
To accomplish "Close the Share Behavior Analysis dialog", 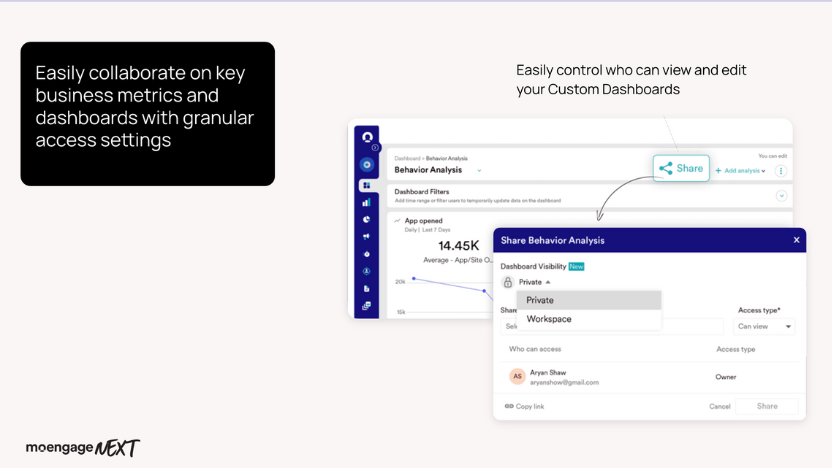I will point(796,240).
